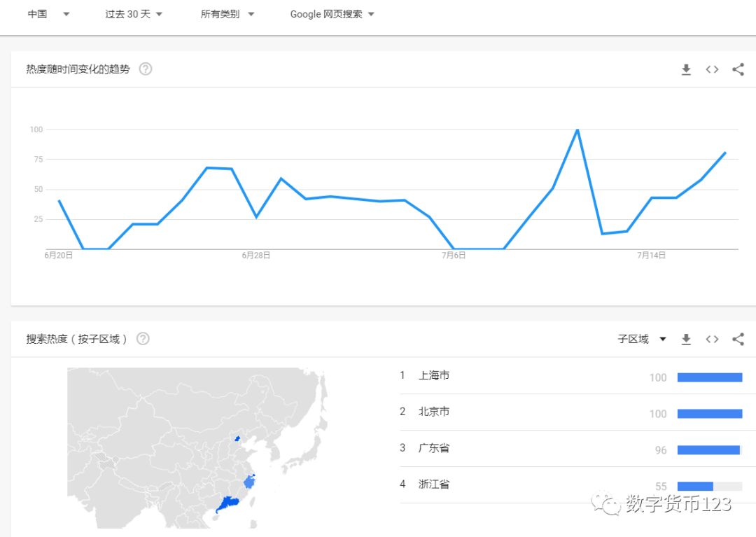Expand the 子区域 view selector

point(640,339)
